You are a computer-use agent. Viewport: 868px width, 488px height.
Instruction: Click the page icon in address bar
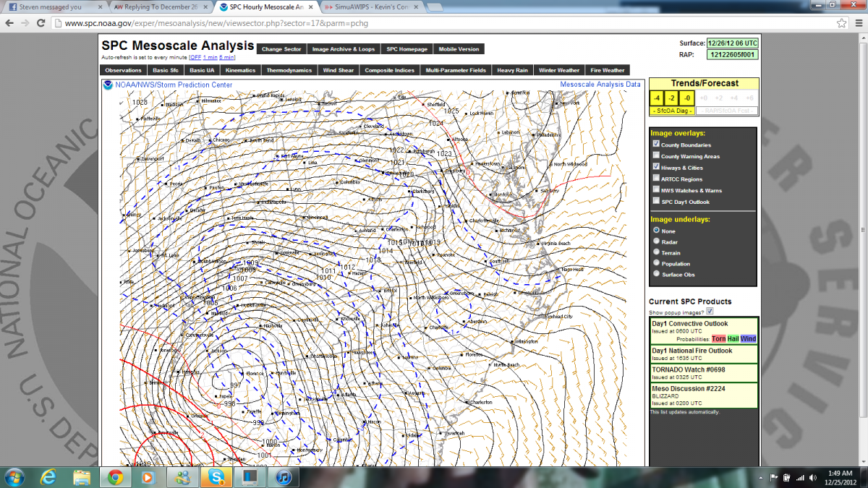tap(59, 23)
